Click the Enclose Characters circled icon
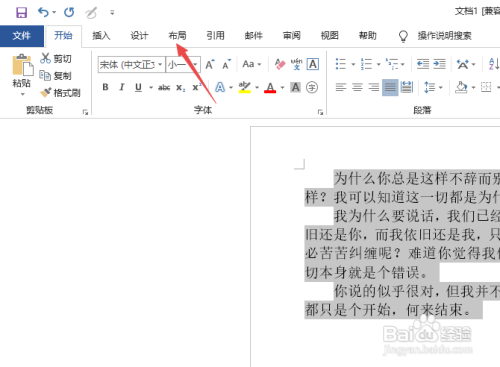Viewport: 500px width, 367px height. (x=312, y=87)
